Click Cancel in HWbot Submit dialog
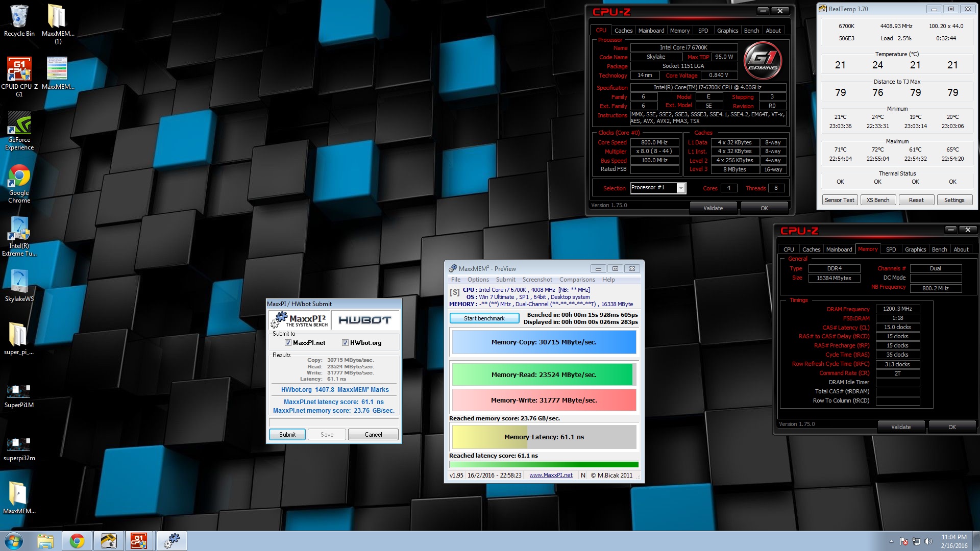Viewport: 980px width, 551px height. pyautogui.click(x=373, y=435)
